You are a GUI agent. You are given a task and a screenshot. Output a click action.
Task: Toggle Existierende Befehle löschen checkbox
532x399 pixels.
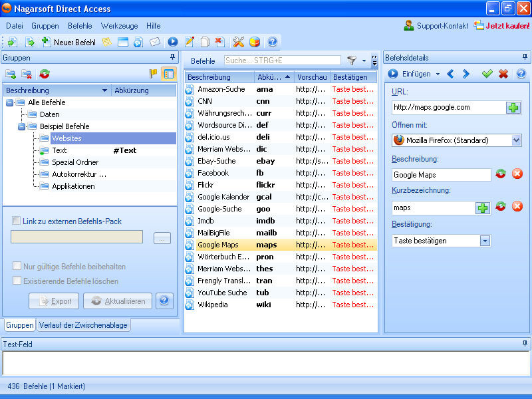point(16,280)
